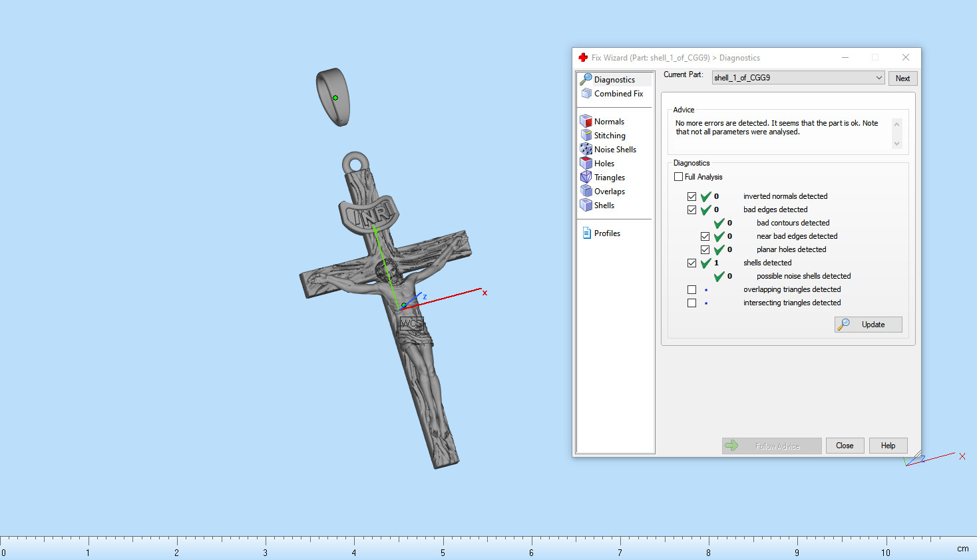Click the magnifier icon on the Update button
The height and width of the screenshot is (560, 977).
click(843, 325)
